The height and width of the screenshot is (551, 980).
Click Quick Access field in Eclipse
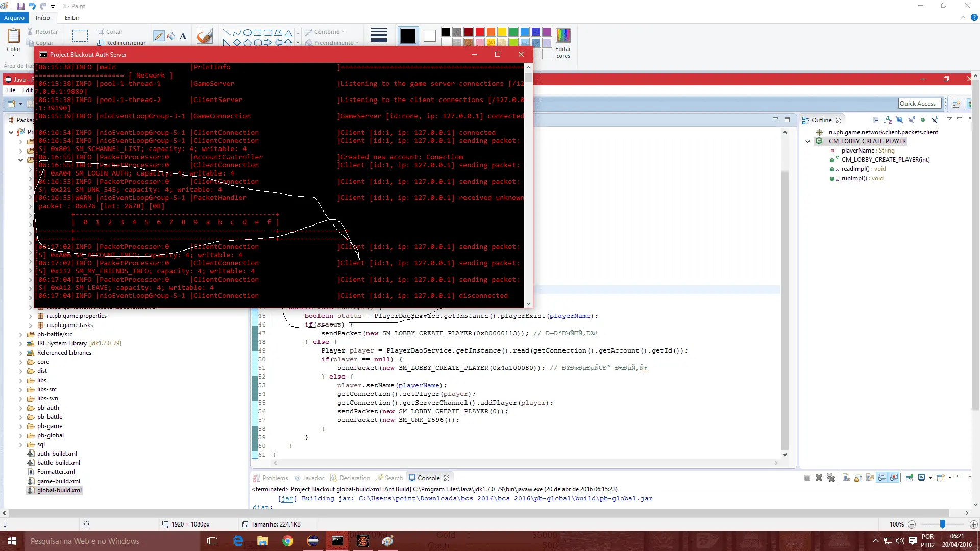point(919,104)
